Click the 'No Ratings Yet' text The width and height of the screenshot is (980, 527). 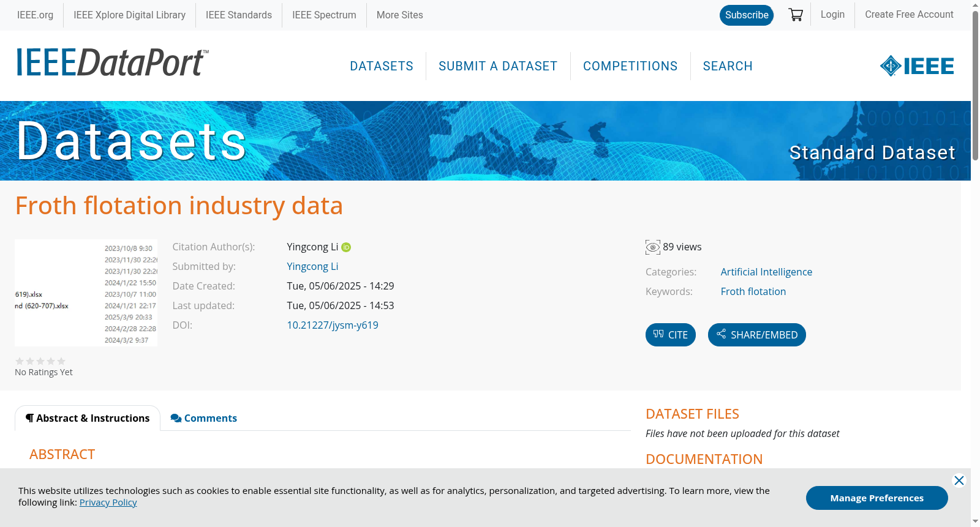(x=43, y=372)
